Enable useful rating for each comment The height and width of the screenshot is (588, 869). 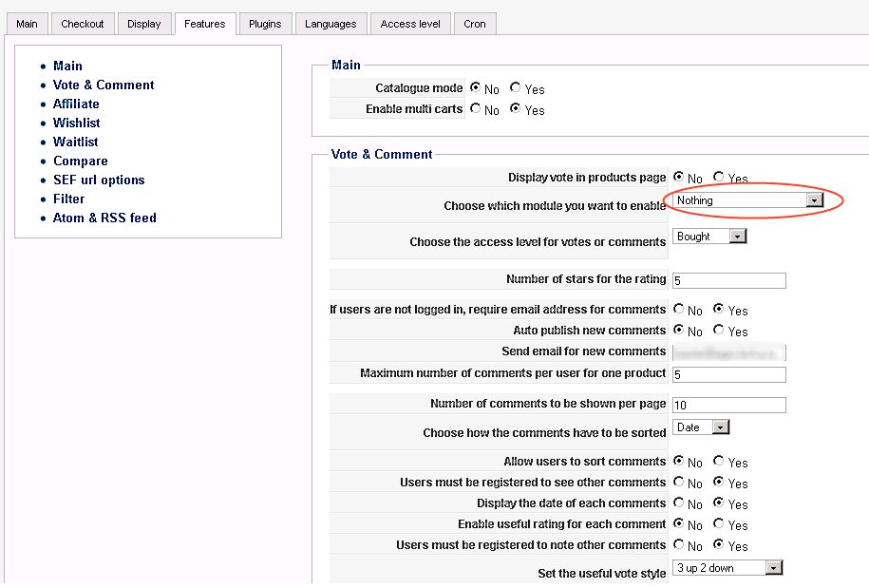[718, 524]
